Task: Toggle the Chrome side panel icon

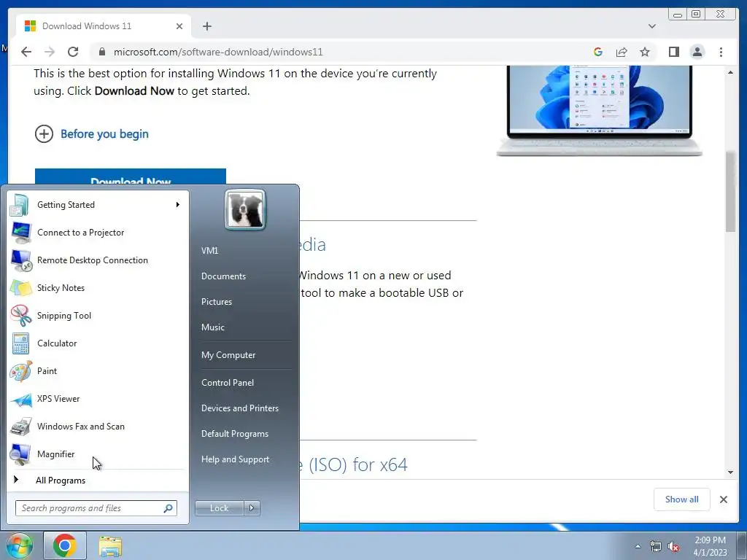Action: pos(673,52)
